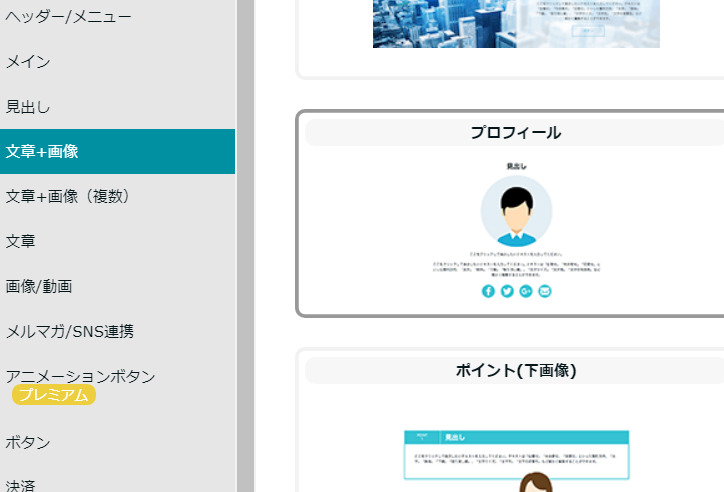724x492 pixels.
Task: Click the city skyline template thumbnail
Action: coord(516,23)
